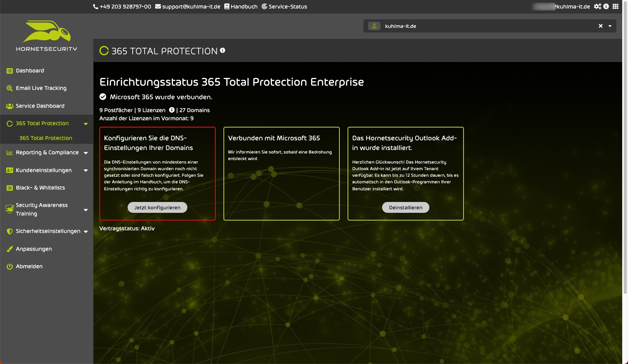Image resolution: width=628 pixels, height=364 pixels.
Task: Click the Service-Status signal icon
Action: (x=264, y=7)
